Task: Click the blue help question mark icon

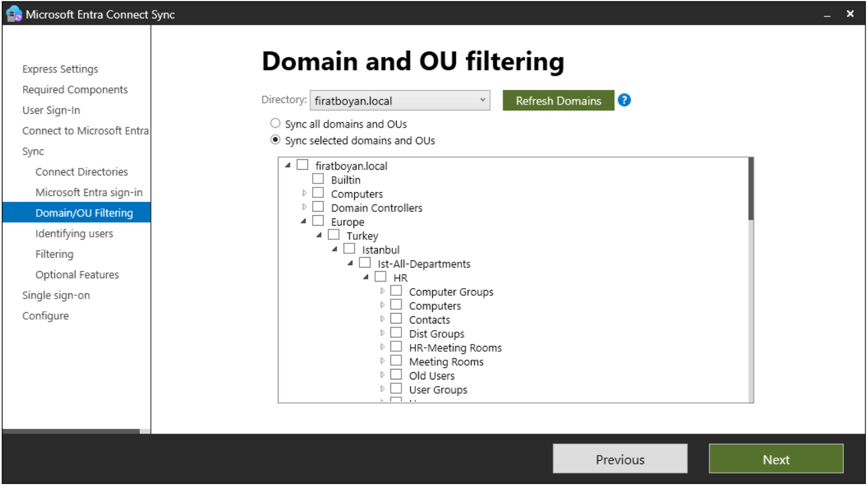Action: point(624,101)
